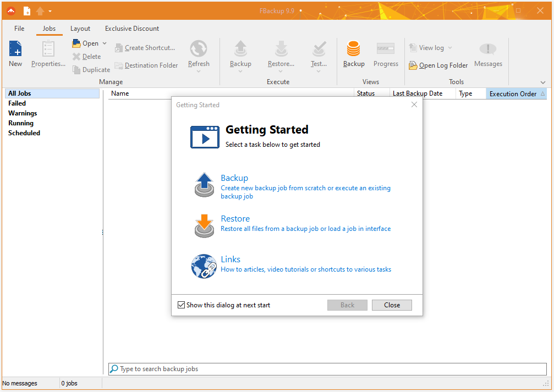Sort by Last Backup Date column
This screenshot has width=554, height=392.
[x=423, y=93]
